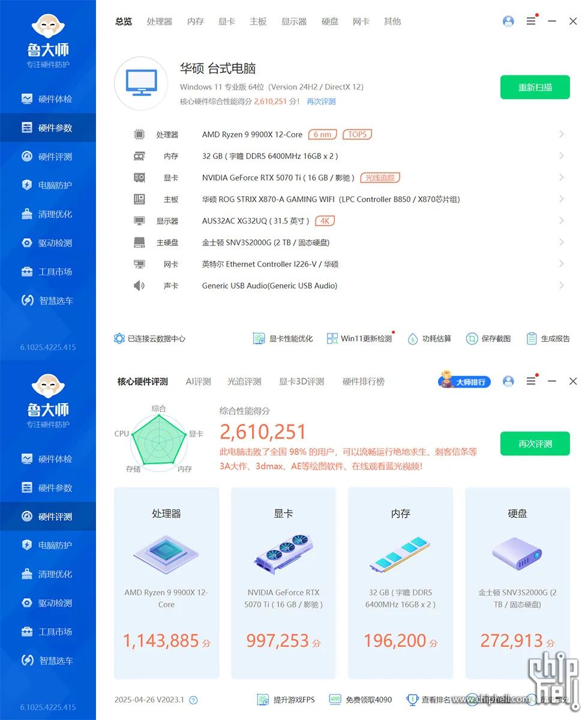Expand the 内存 32 GB row
The width and height of the screenshot is (588, 720).
pyautogui.click(x=348, y=156)
